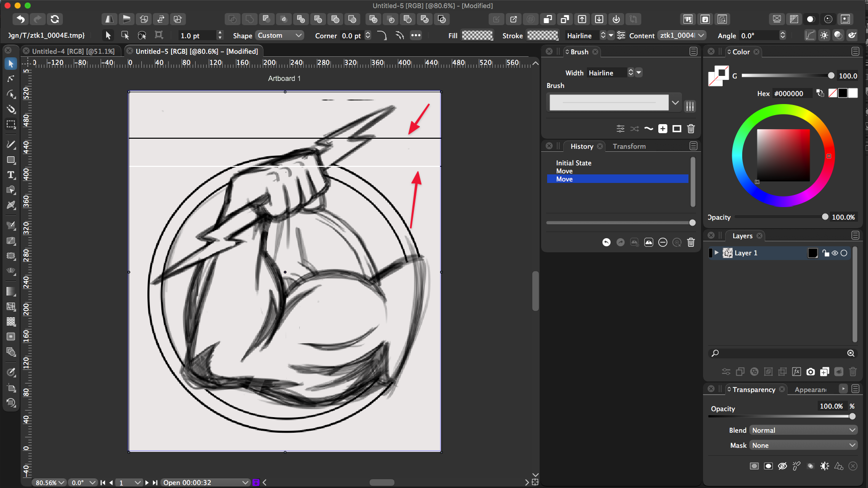The height and width of the screenshot is (488, 868).
Task: Click the color saturation square in Color panel
Action: [x=783, y=155]
